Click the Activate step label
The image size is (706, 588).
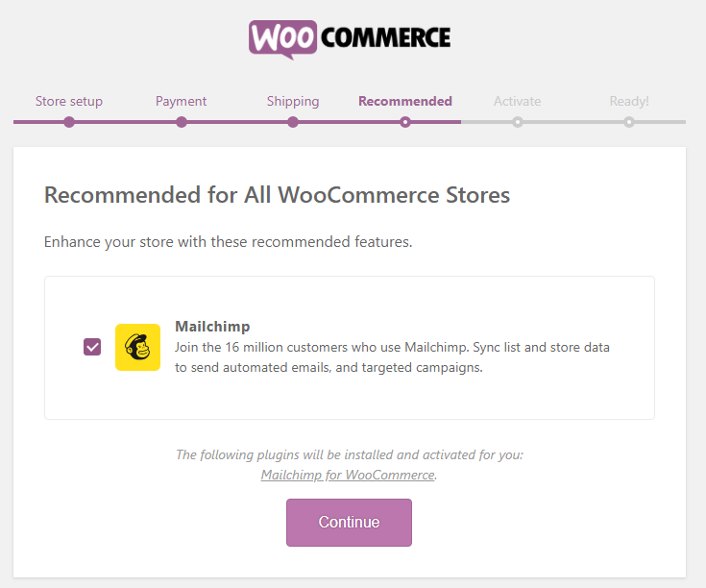pyautogui.click(x=518, y=101)
